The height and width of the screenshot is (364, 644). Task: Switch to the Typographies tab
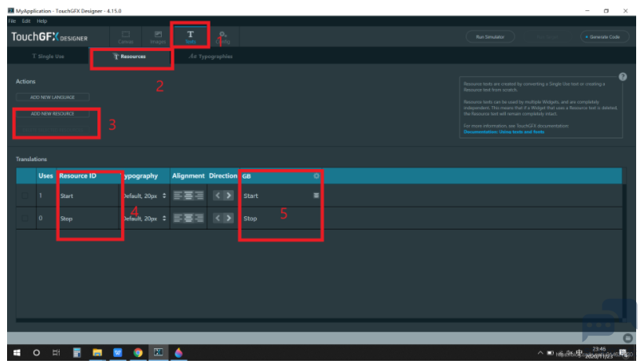(210, 57)
